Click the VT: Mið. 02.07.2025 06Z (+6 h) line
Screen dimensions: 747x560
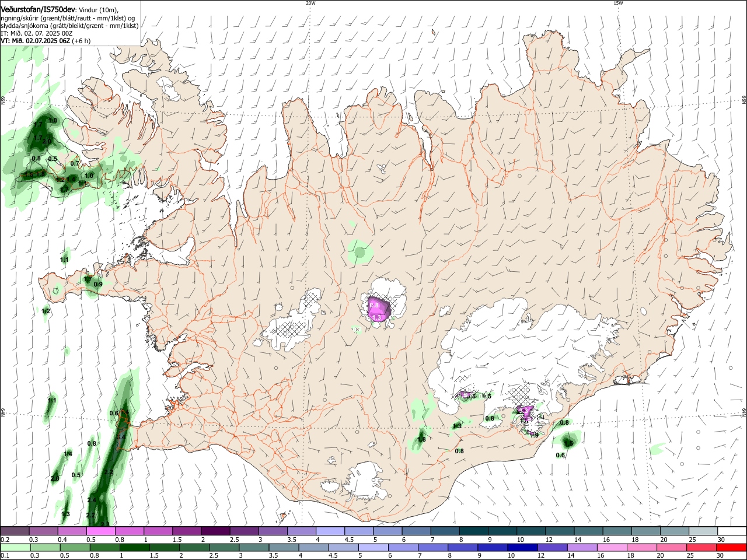point(46,41)
